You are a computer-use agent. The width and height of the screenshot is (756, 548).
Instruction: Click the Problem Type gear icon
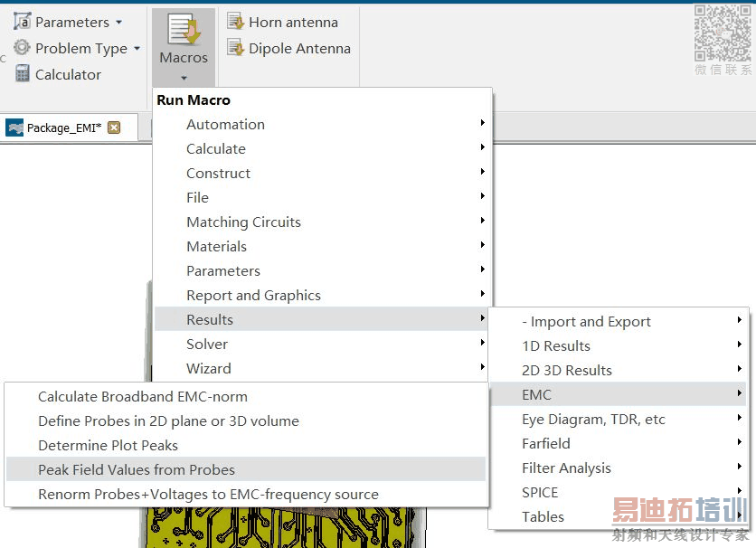click(22, 47)
